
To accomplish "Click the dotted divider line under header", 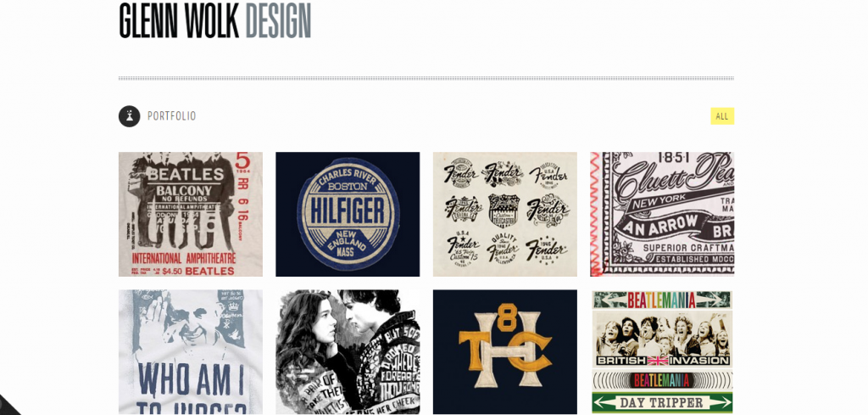I will click(426, 79).
